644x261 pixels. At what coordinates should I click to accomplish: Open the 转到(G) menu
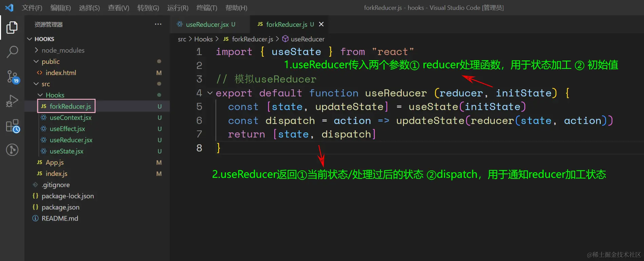[148, 8]
